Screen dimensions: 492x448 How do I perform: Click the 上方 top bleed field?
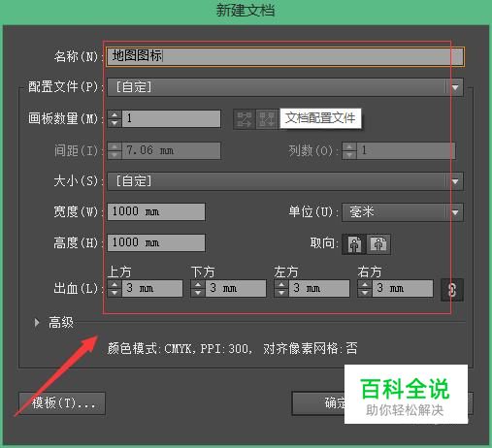[x=152, y=288]
